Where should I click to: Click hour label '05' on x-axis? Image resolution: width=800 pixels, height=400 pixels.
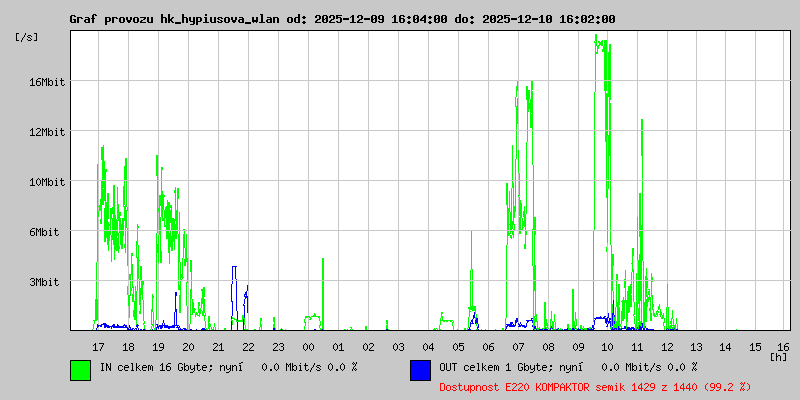coord(458,347)
